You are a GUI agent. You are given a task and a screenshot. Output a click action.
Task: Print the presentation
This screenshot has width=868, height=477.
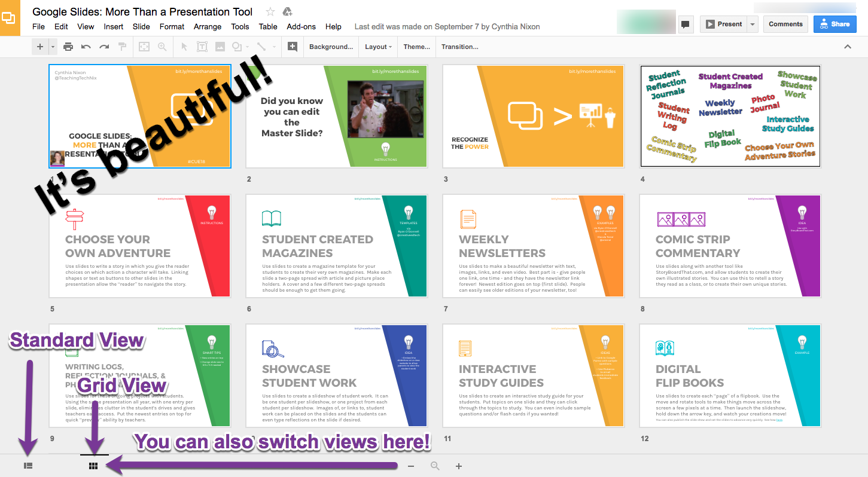[68, 47]
